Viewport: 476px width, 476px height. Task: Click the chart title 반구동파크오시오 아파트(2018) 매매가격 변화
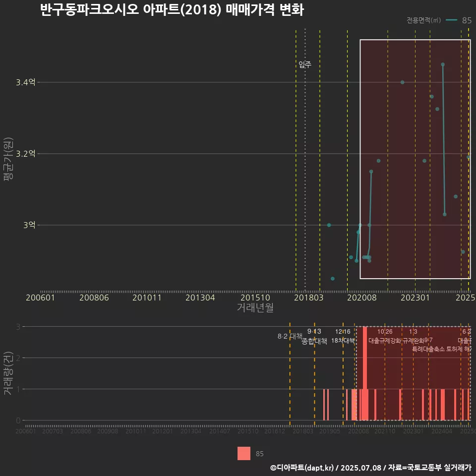tap(172, 10)
